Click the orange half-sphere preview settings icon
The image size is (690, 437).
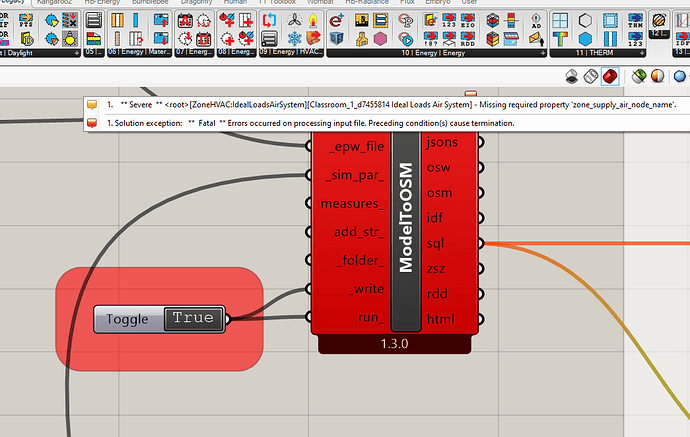point(657,77)
